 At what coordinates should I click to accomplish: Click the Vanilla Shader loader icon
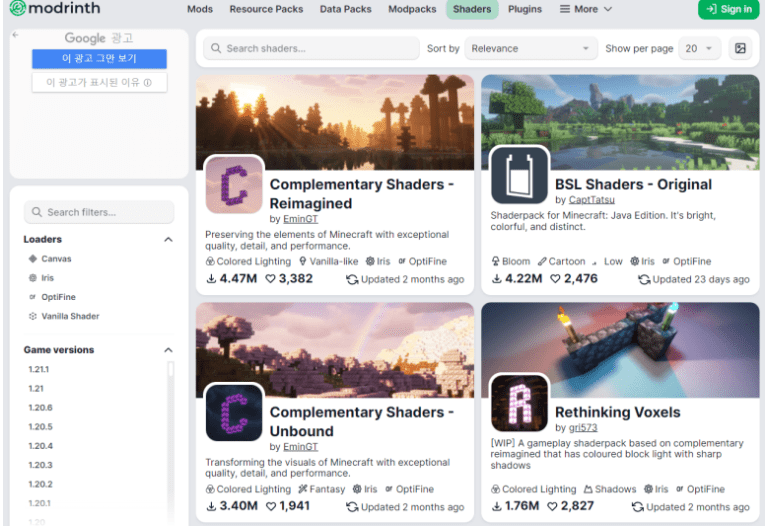tap(33, 316)
